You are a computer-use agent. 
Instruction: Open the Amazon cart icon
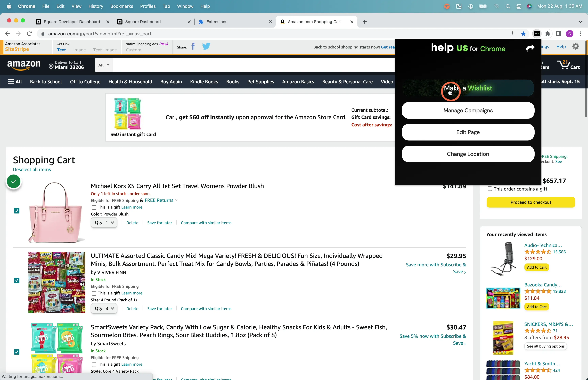tap(568, 65)
